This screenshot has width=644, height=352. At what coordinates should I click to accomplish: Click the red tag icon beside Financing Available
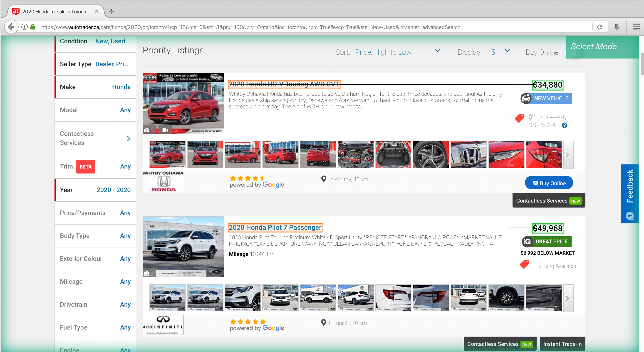coord(524,264)
